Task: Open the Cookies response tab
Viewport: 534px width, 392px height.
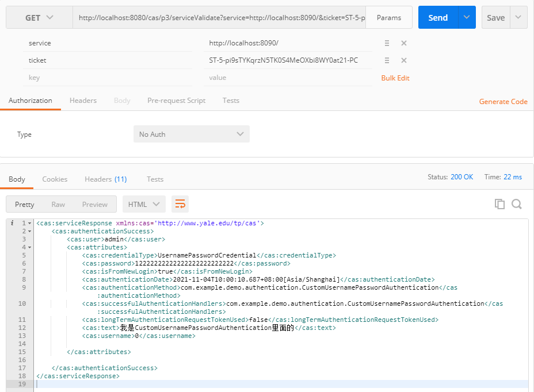Action: coord(55,179)
